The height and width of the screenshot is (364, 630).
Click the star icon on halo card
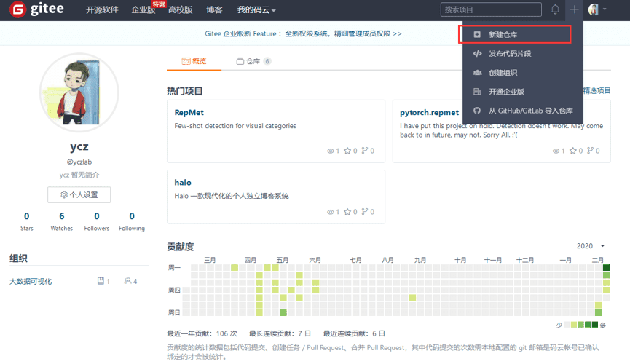tap(347, 212)
